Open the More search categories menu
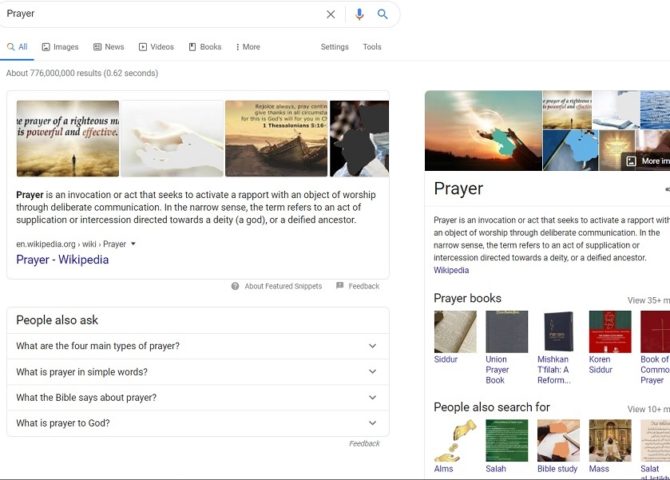The height and width of the screenshot is (480, 670). (247, 47)
